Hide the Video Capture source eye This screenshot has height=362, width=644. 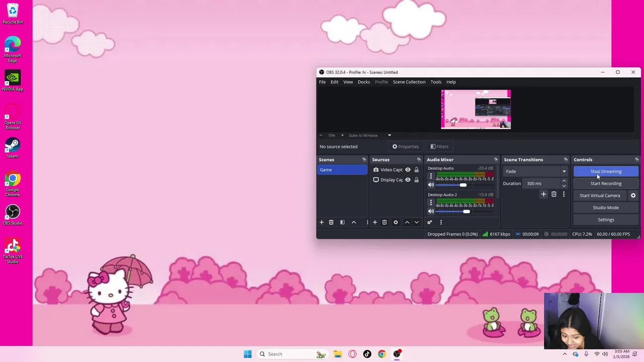(x=408, y=170)
